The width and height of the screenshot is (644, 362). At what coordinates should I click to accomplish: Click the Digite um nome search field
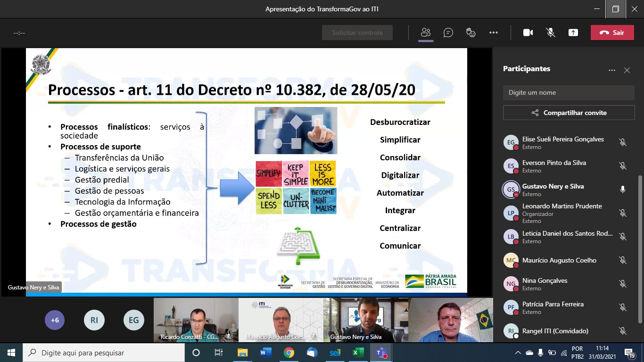(569, 93)
